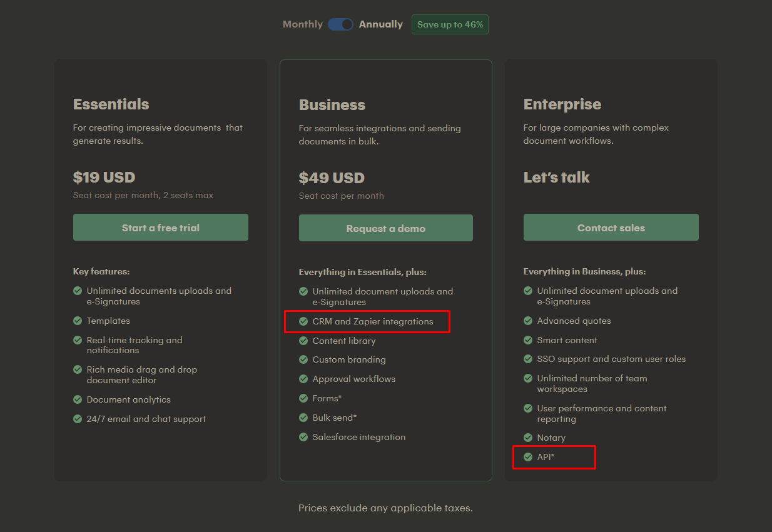Request a demo for Business plan
The height and width of the screenshot is (532, 772).
[386, 228]
